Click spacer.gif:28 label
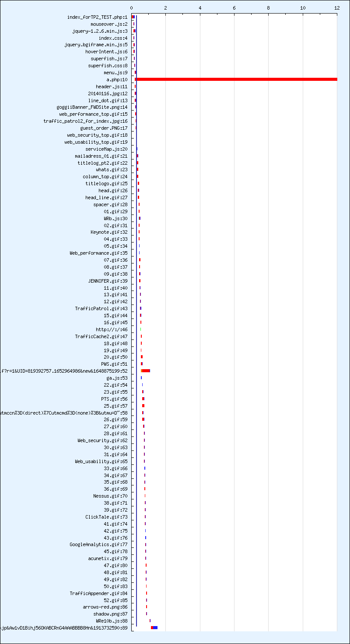The height and width of the screenshot is (644, 350). [111, 204]
